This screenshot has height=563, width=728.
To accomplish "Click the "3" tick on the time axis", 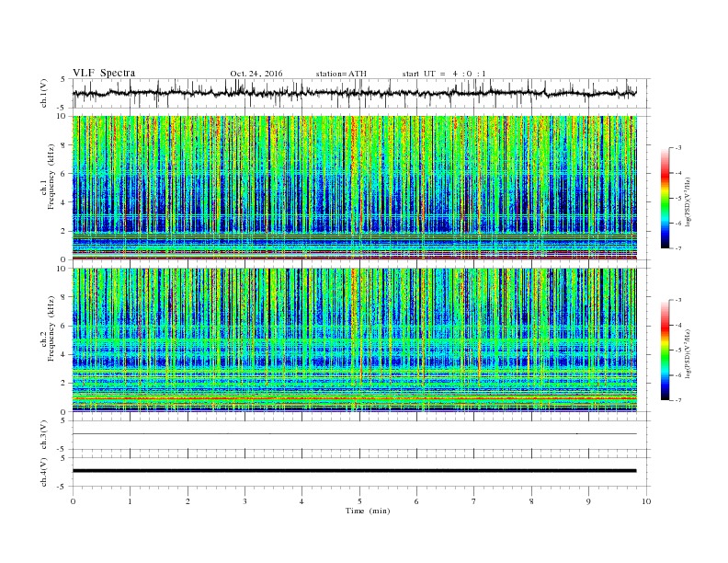I will (245, 501).
